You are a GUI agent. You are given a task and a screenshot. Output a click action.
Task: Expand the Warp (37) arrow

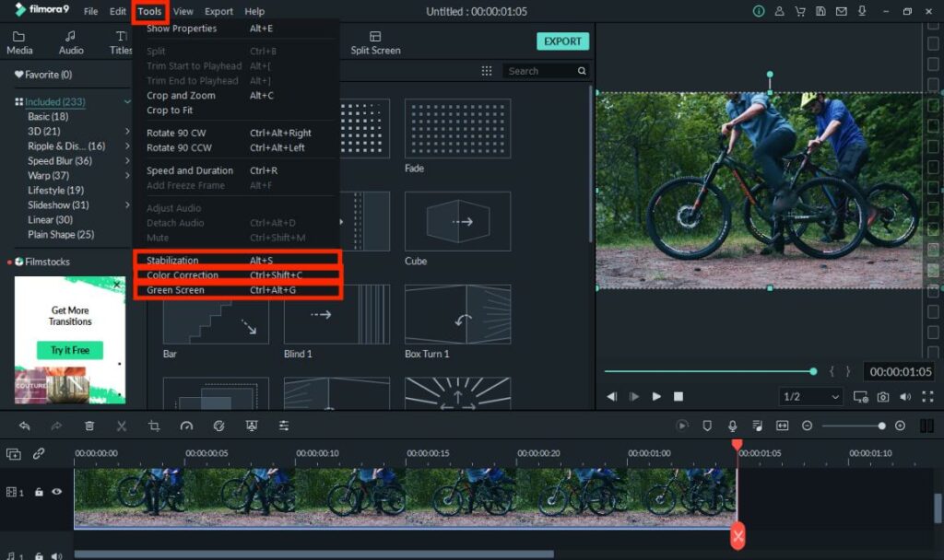tap(127, 175)
